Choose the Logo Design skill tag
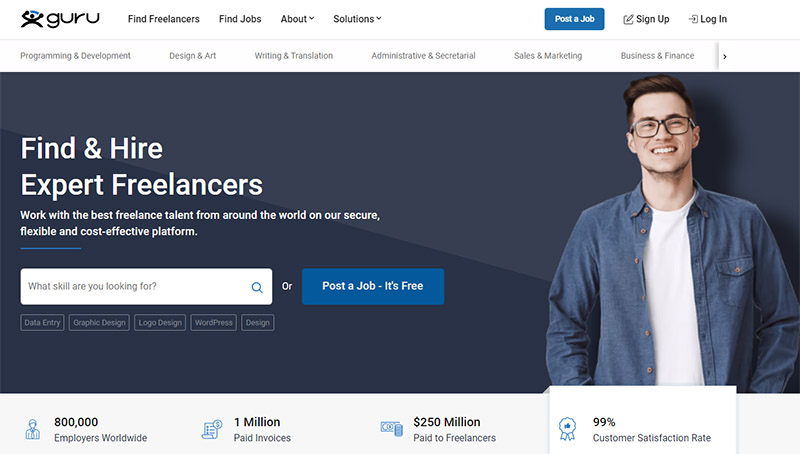This screenshot has width=800, height=454. [160, 322]
